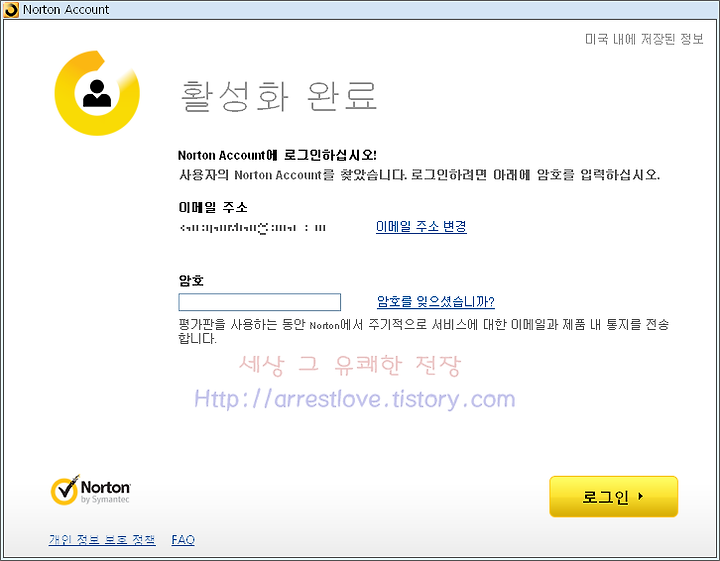Click the 암호 field label

tap(191, 280)
